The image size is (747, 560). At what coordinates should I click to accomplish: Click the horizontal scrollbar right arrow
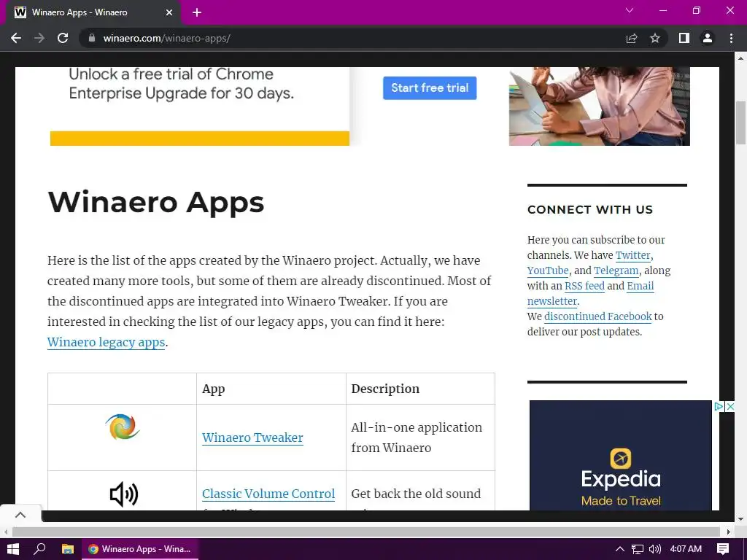[729, 532]
